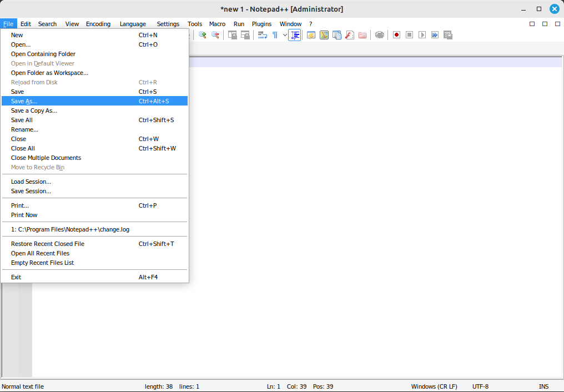Open the Plugins menu

point(261,24)
